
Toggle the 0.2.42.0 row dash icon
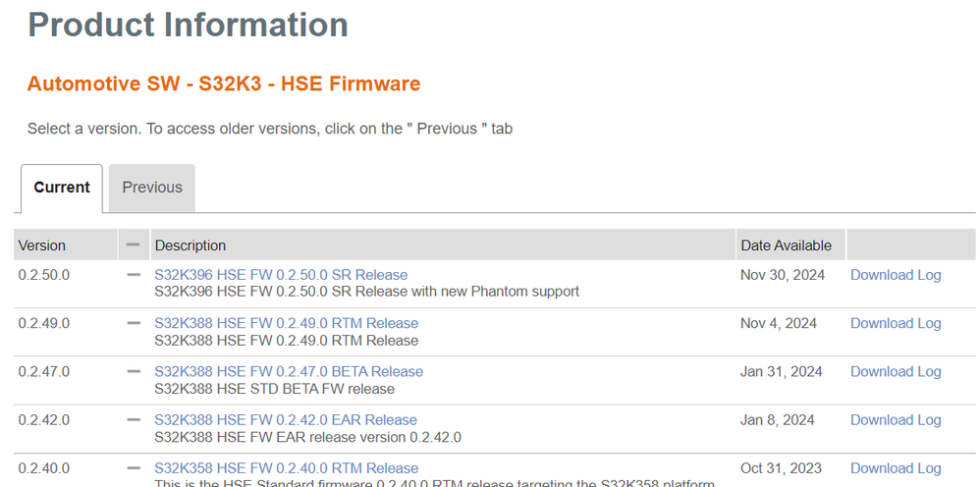coord(134,419)
